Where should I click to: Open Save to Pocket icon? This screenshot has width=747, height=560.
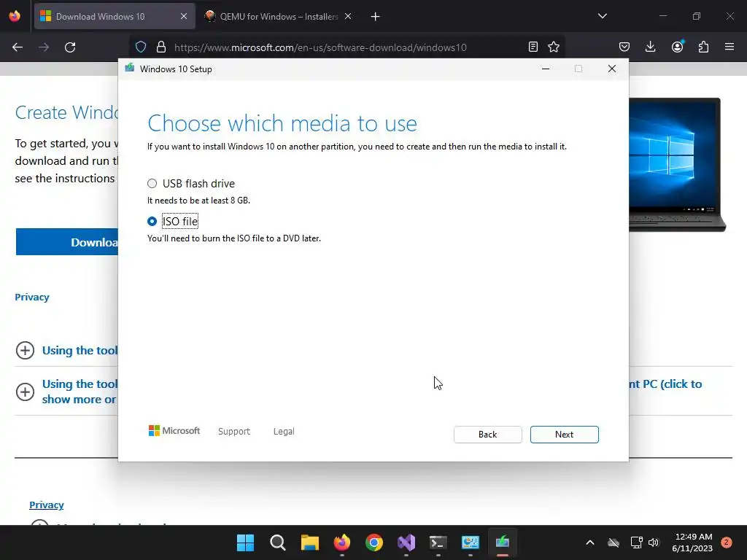coord(624,47)
